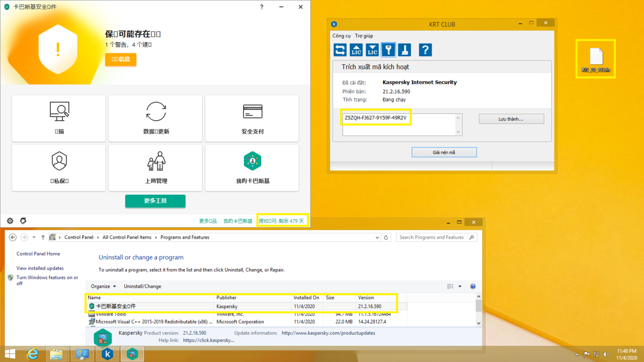Click the search magnifier in Programs and Features

pyautogui.click(x=471, y=237)
